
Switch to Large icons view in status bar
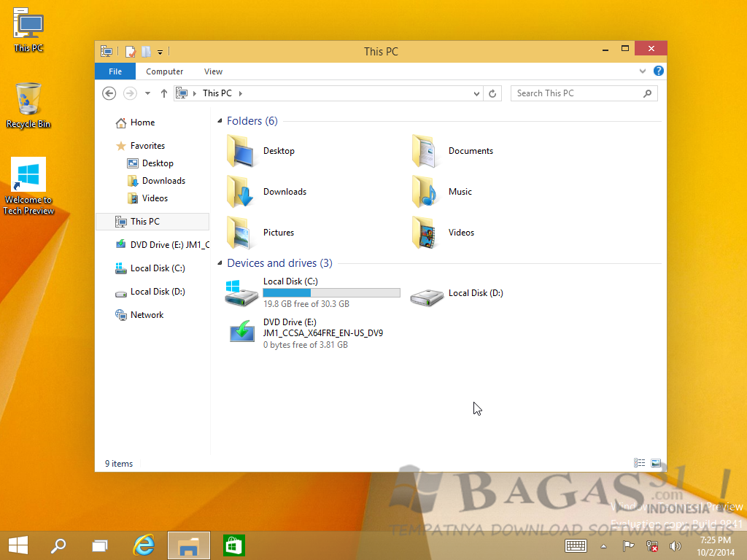(656, 463)
